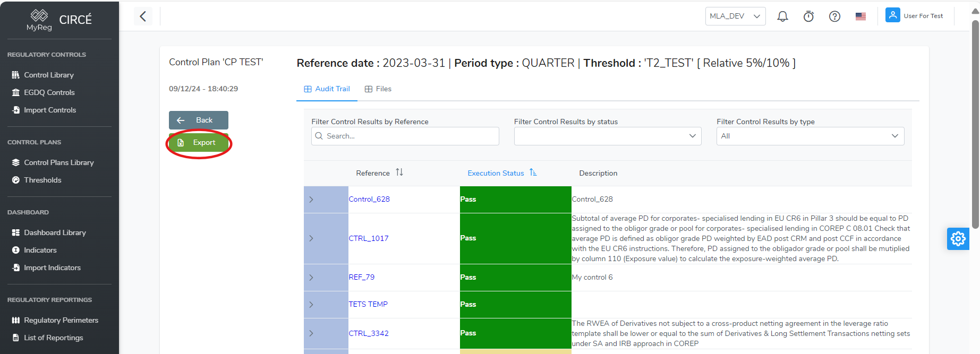
Task: Sort by Reference column arrows
Action: [x=399, y=172]
